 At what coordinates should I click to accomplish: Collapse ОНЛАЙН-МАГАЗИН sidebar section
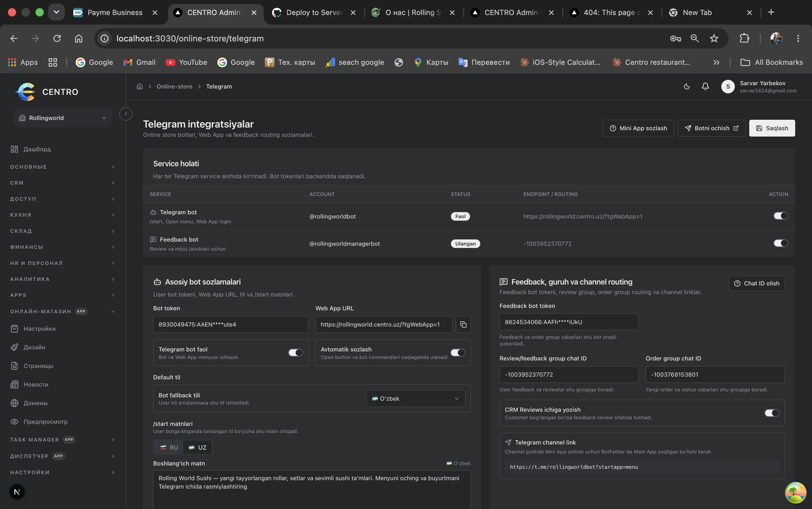pyautogui.click(x=62, y=312)
